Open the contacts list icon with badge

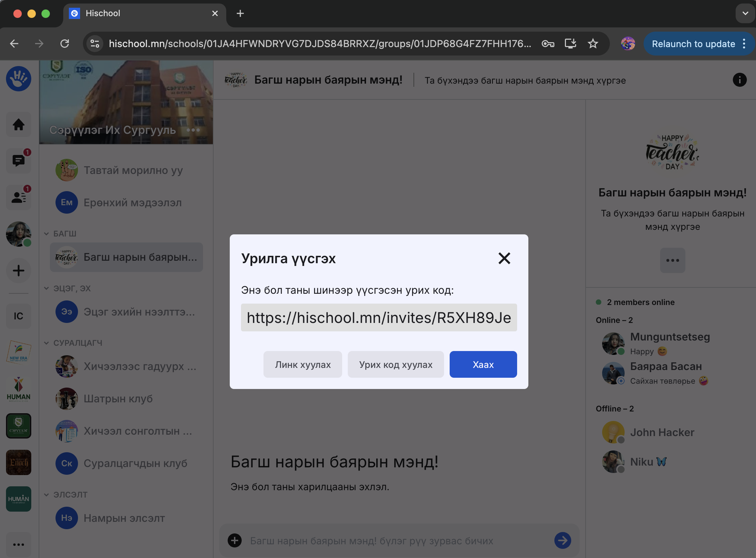pos(19,197)
